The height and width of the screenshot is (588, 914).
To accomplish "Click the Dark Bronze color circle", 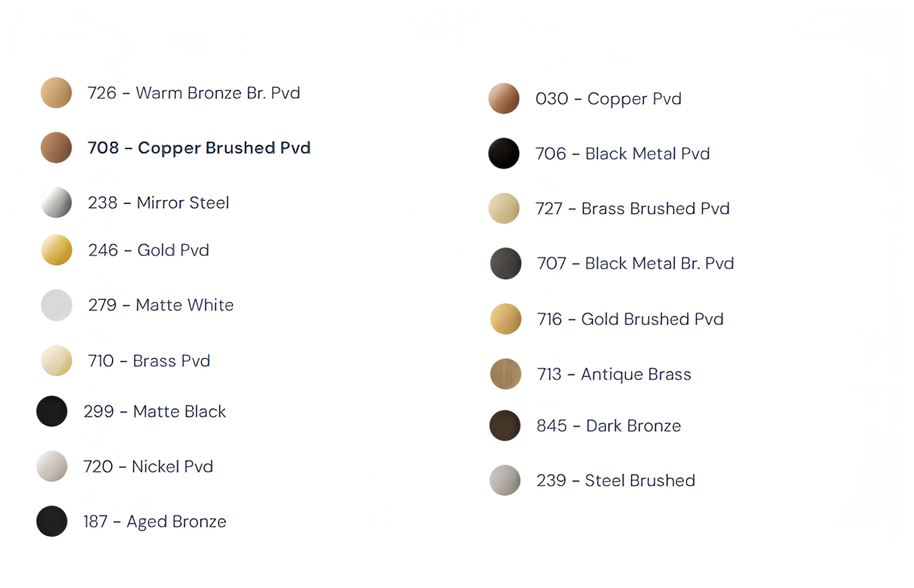I will coord(505,425).
